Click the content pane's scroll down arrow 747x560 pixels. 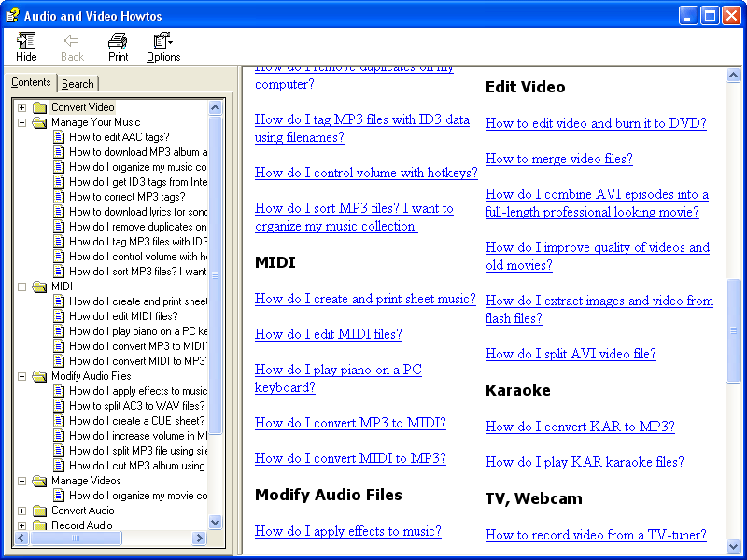pyautogui.click(x=733, y=546)
